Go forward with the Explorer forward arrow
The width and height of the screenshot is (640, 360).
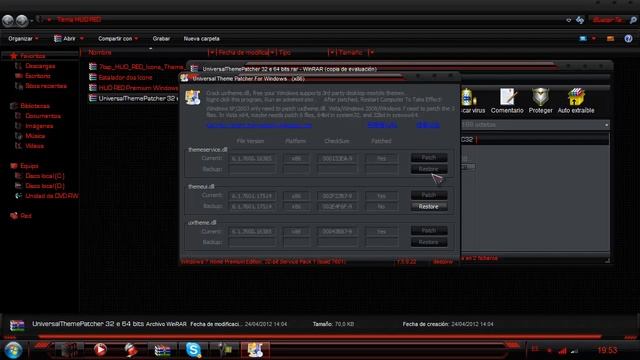22,20
